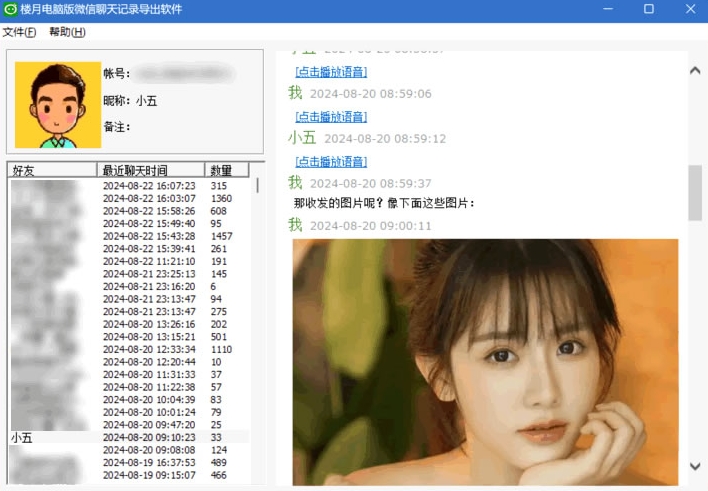Click the blurred 帐号 account value

pyautogui.click(x=183, y=74)
